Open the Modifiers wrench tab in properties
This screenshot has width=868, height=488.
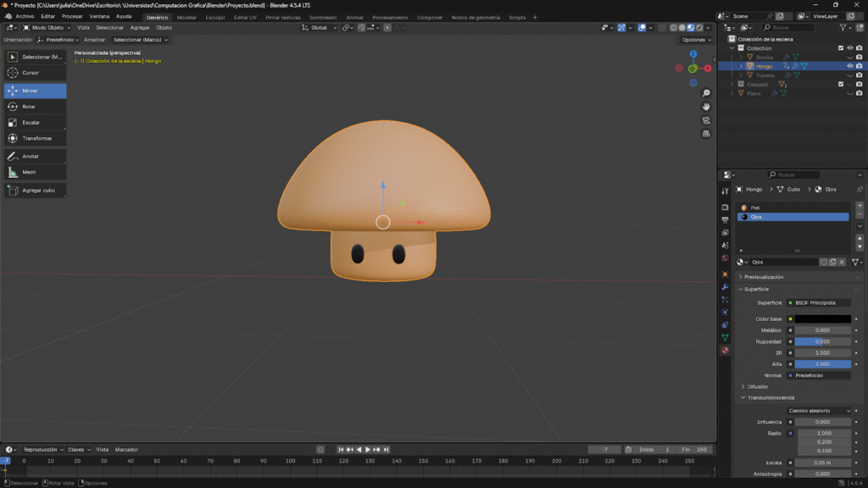coord(725,287)
